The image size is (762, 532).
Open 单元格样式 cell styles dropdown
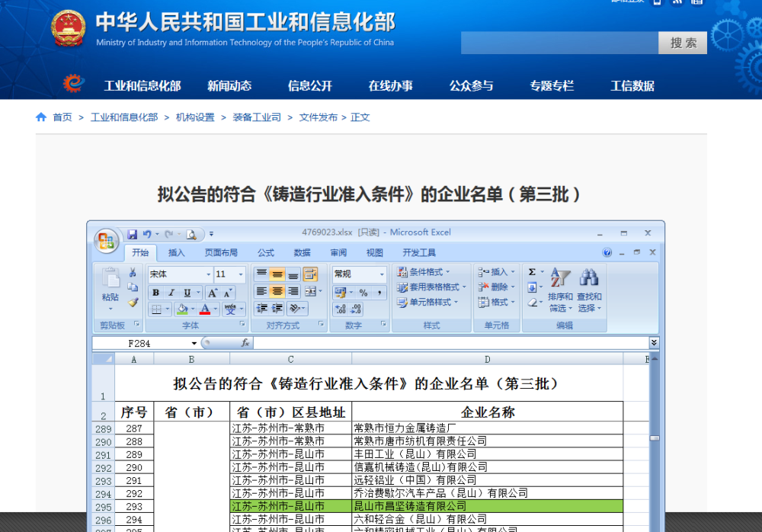tap(427, 302)
